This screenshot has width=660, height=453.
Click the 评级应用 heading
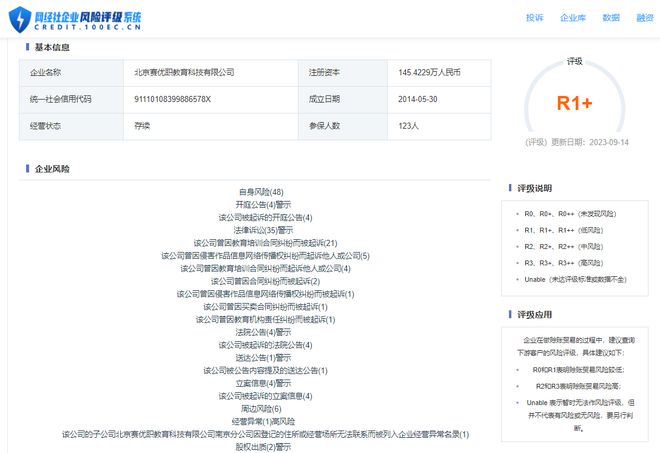coord(535,314)
